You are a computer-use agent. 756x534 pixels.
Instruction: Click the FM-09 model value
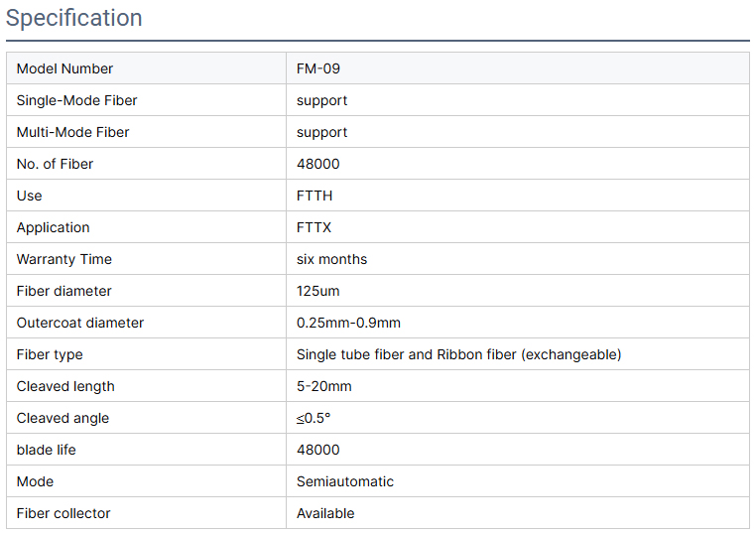point(318,68)
